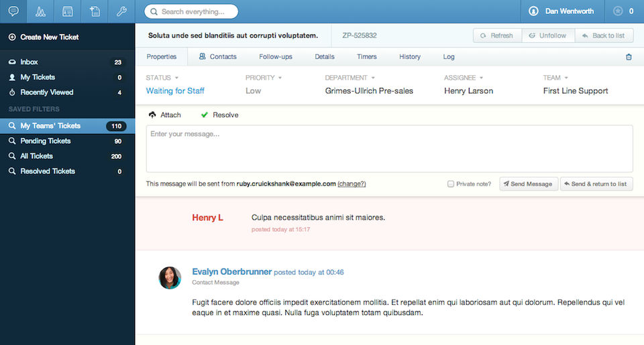Switch to the Timers tab
644x345 pixels.
pos(366,57)
